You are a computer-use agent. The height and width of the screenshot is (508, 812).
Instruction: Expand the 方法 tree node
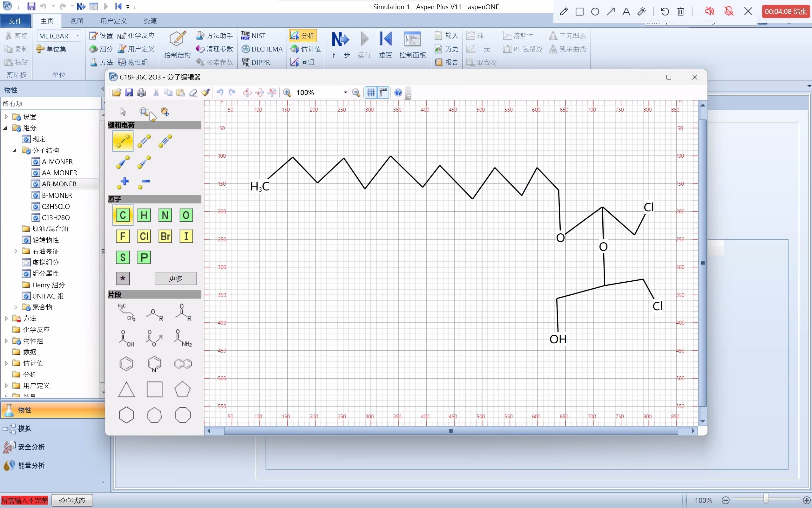click(x=6, y=318)
